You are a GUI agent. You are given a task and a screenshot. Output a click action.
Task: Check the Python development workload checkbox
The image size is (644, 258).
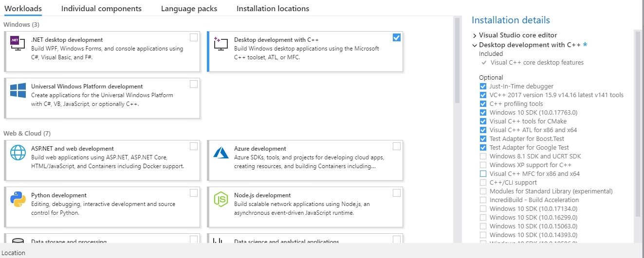tap(194, 193)
